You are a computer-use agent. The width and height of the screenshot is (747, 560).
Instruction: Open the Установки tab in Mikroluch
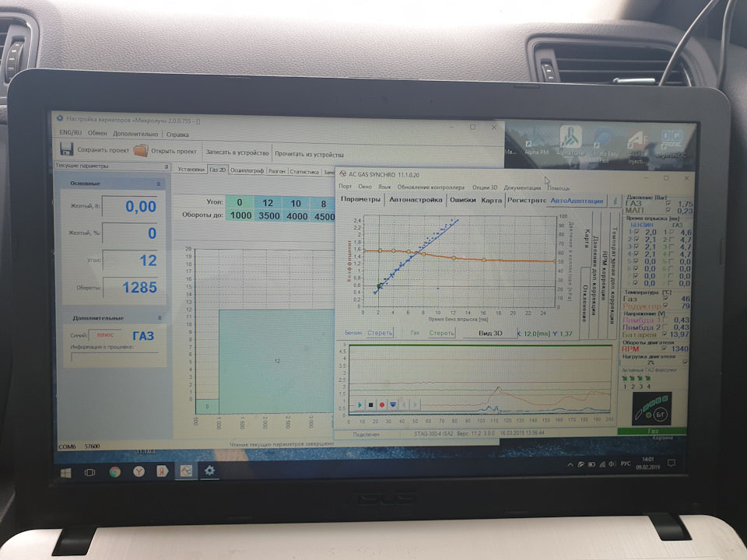(x=191, y=170)
